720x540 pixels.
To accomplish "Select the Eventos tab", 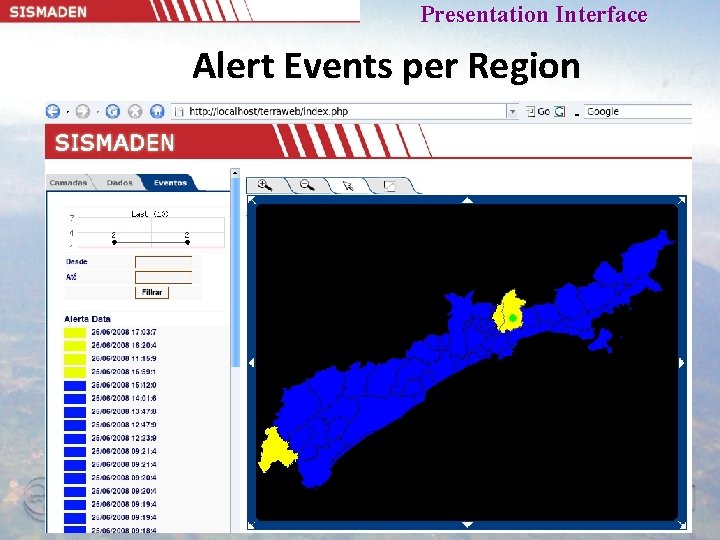I will click(x=170, y=183).
